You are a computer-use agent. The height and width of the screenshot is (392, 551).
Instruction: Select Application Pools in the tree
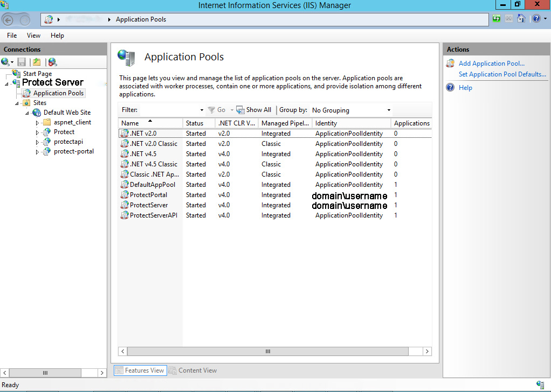point(58,93)
